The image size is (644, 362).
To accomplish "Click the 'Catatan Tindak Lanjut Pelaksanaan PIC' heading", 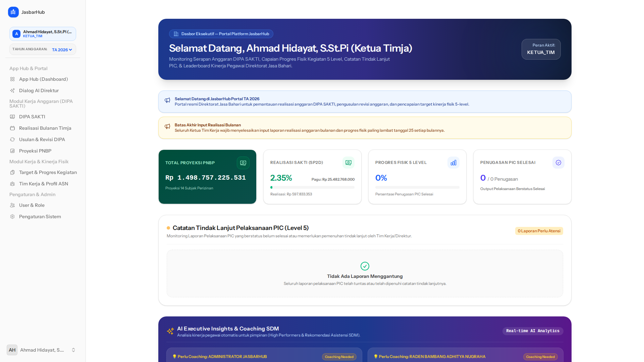I will [x=240, y=228].
